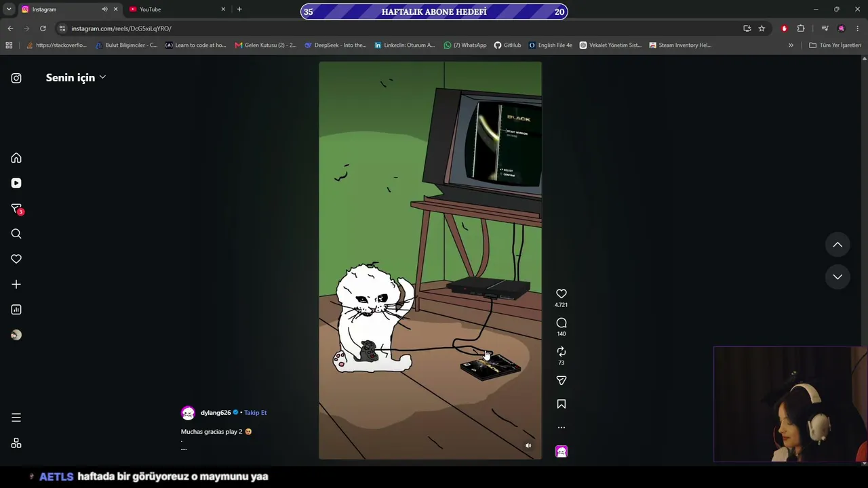Go to the next reel with down arrow
868x488 pixels.
point(837,277)
